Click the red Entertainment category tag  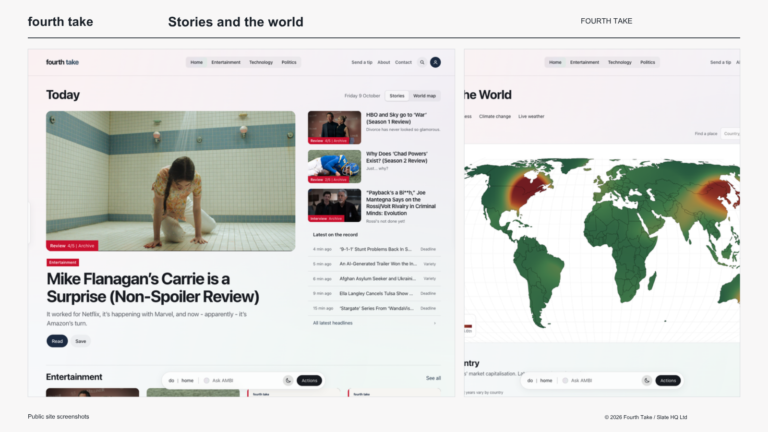coord(63,263)
